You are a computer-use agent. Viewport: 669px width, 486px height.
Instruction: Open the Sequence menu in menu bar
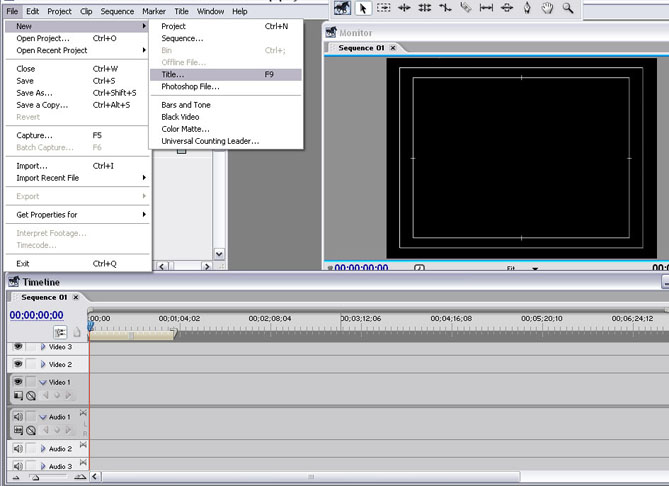tap(118, 11)
